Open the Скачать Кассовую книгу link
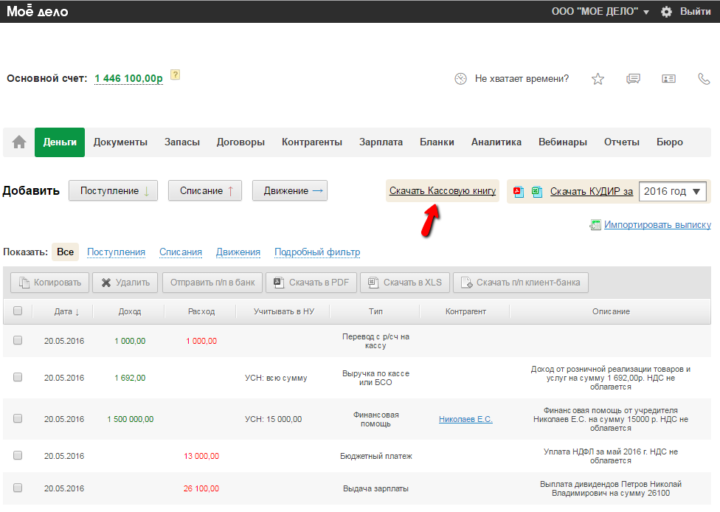This screenshot has height=512, width=720. click(x=442, y=190)
